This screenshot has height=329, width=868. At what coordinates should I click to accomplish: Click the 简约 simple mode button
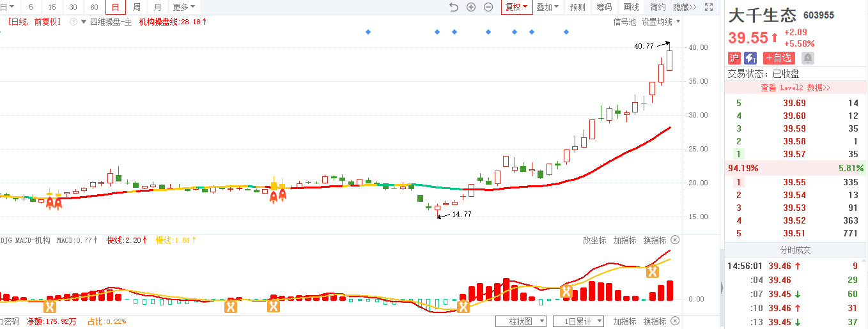coord(658,7)
